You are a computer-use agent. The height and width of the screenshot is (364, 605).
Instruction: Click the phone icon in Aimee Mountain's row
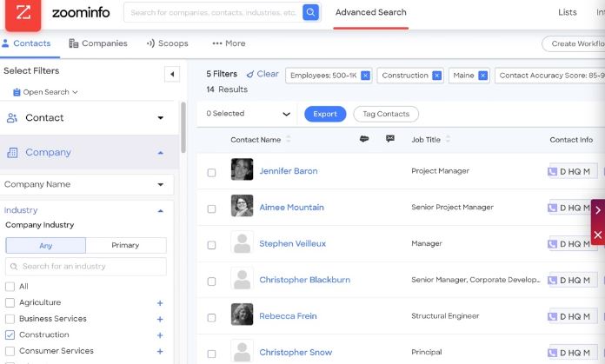[552, 208]
